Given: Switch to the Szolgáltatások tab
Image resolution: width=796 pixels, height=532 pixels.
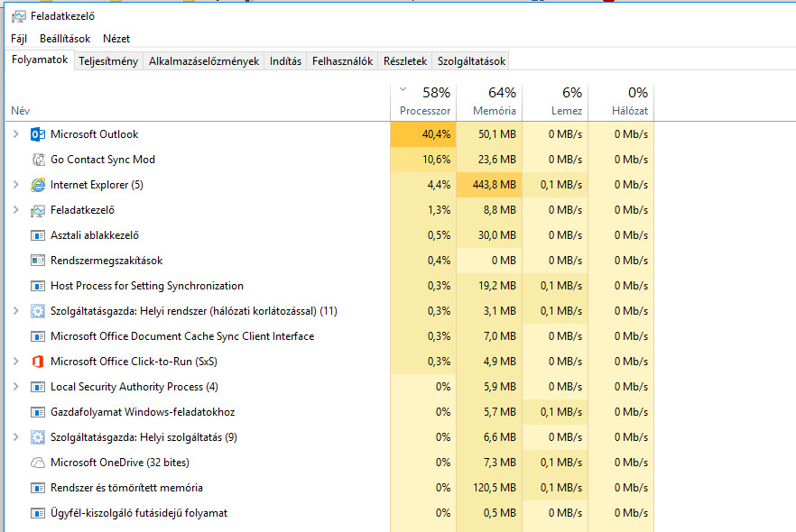Looking at the screenshot, I should click(471, 61).
